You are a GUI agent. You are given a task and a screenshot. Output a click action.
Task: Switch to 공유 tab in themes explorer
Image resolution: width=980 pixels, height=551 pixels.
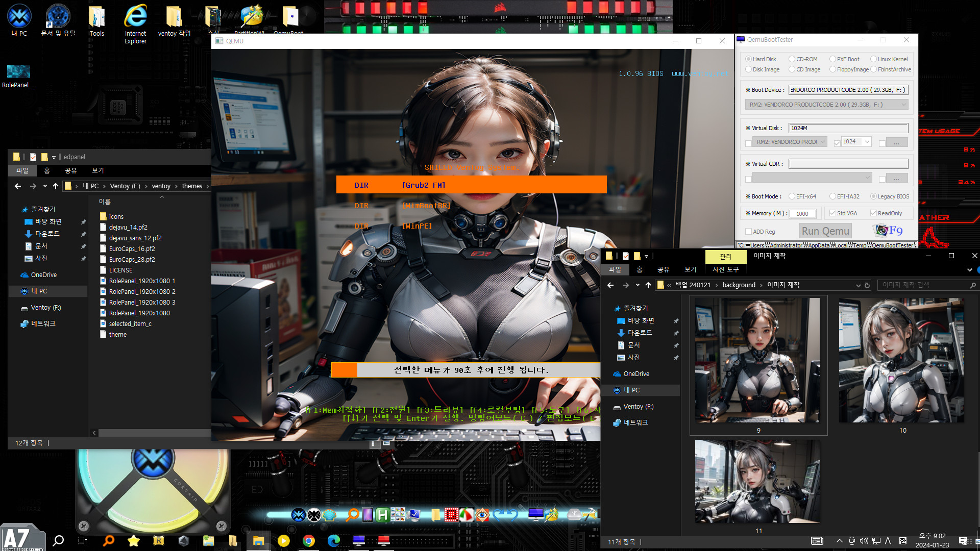[x=70, y=170]
